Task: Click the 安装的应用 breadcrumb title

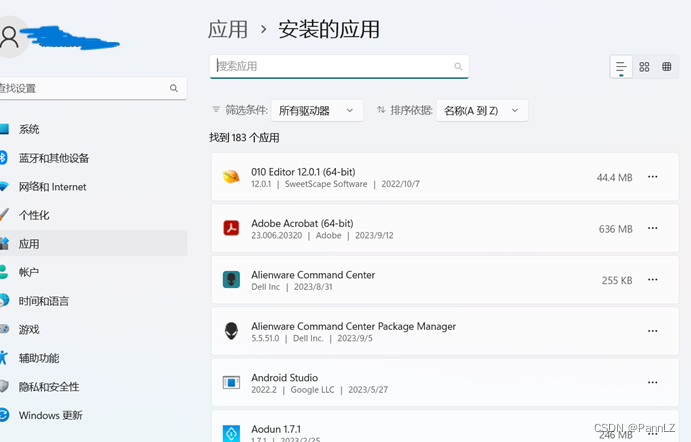Action: 328,30
